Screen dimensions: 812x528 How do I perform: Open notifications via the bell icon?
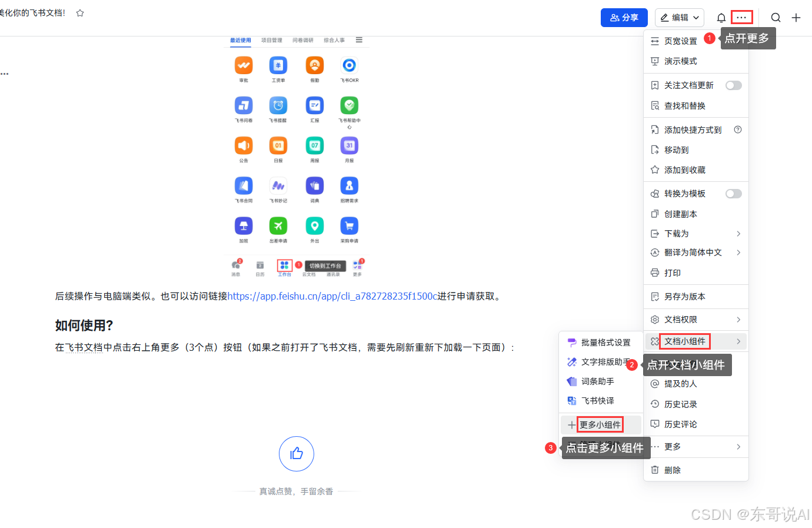721,18
